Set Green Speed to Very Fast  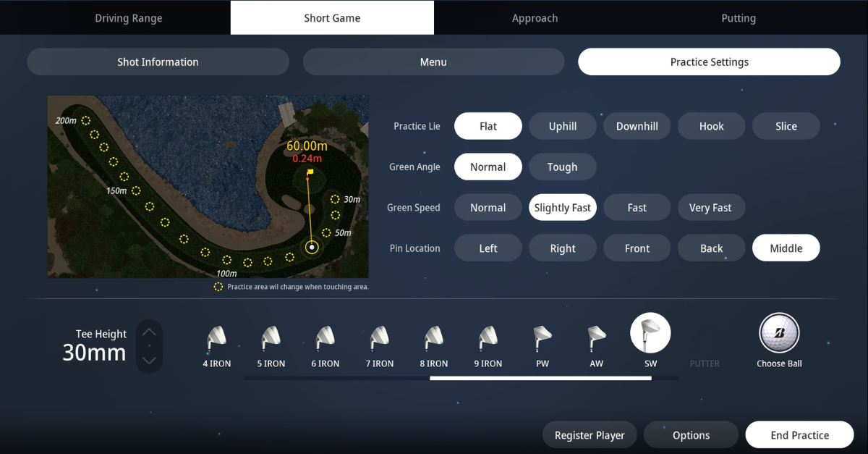711,207
